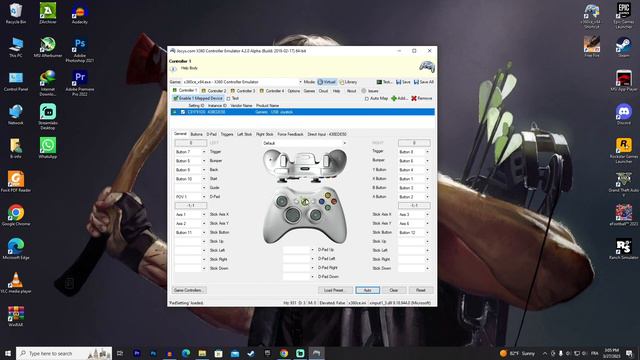The height and width of the screenshot is (360, 640).
Task: Select the Generic USB Joystick device row
Action: click(302, 112)
